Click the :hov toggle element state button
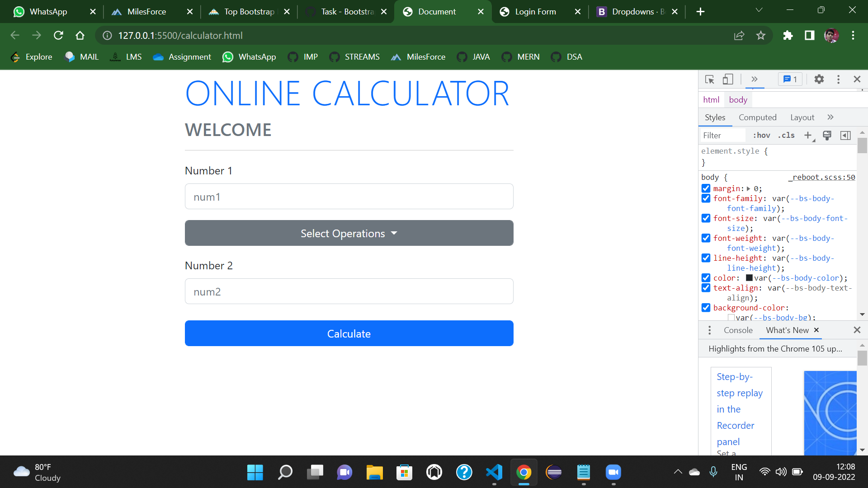Image resolution: width=868 pixels, height=488 pixels. pos(762,135)
